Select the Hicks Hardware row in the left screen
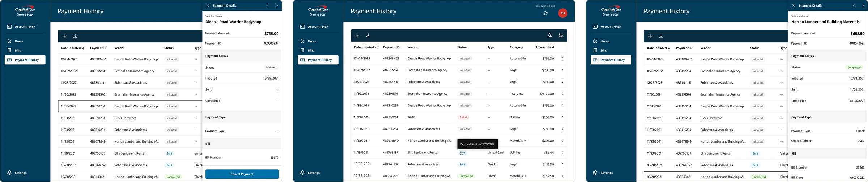This screenshot has width=868, height=182. [130, 118]
